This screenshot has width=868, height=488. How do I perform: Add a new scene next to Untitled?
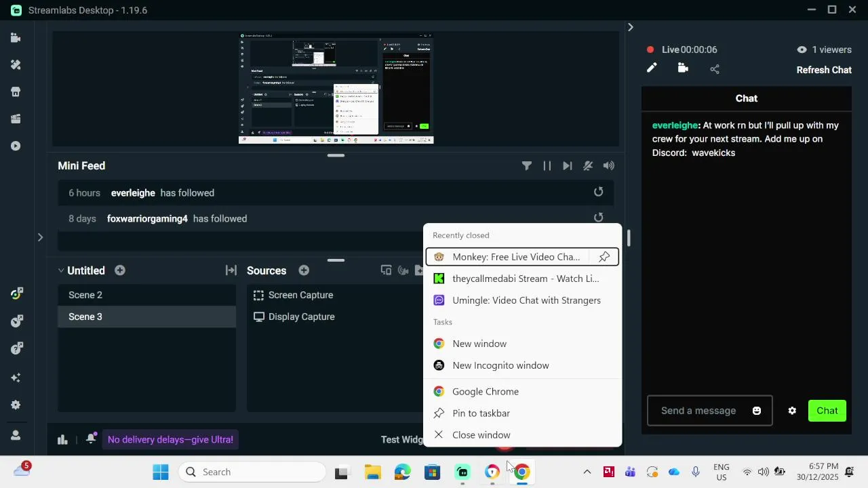[x=120, y=270]
